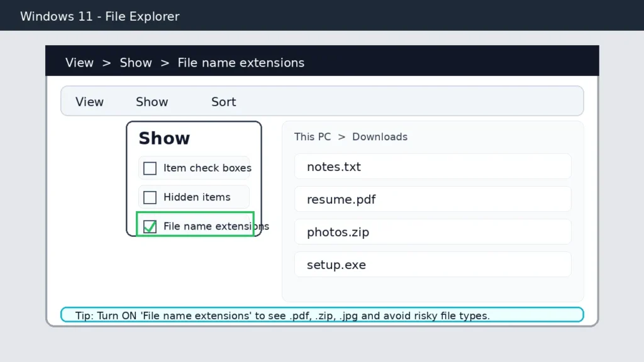Select File name extensions breadcrumb entry
This screenshot has height=362, width=644.
click(x=241, y=62)
